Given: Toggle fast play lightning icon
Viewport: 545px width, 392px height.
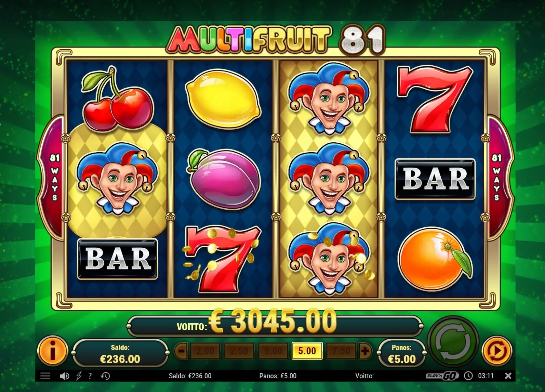Looking at the screenshot, I should (x=79, y=376).
